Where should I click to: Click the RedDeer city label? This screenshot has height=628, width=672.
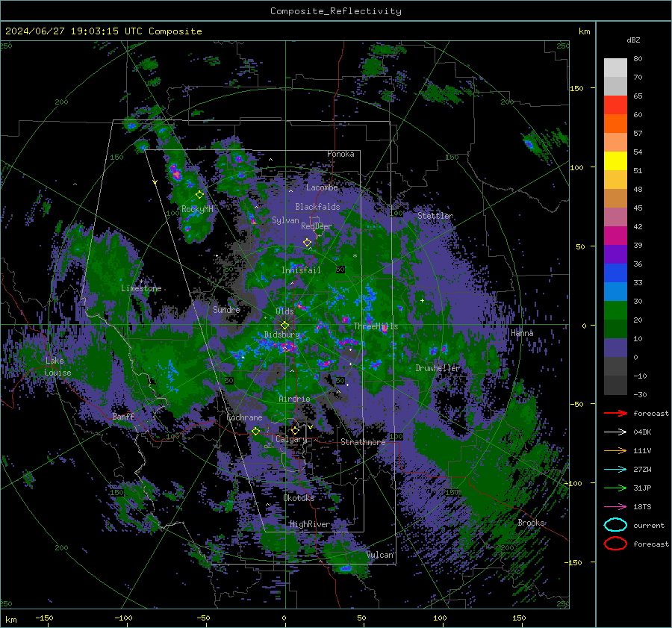click(x=317, y=226)
